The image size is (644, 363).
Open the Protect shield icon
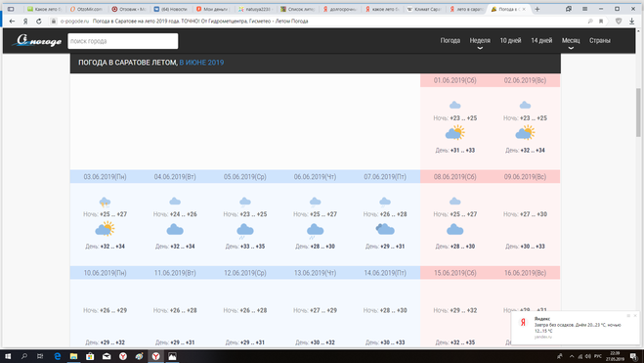619,21
